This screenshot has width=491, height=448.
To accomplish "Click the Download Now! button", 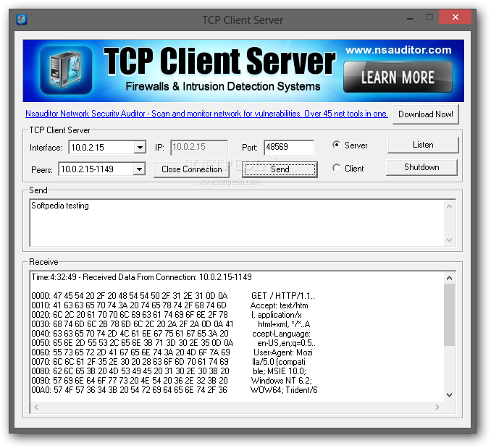I will [x=426, y=114].
